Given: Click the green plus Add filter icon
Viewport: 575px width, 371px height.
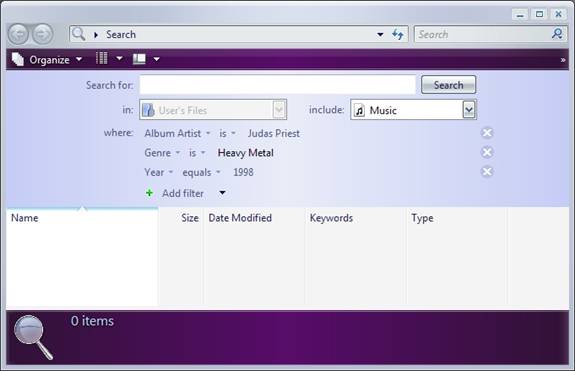Looking at the screenshot, I should (x=149, y=193).
